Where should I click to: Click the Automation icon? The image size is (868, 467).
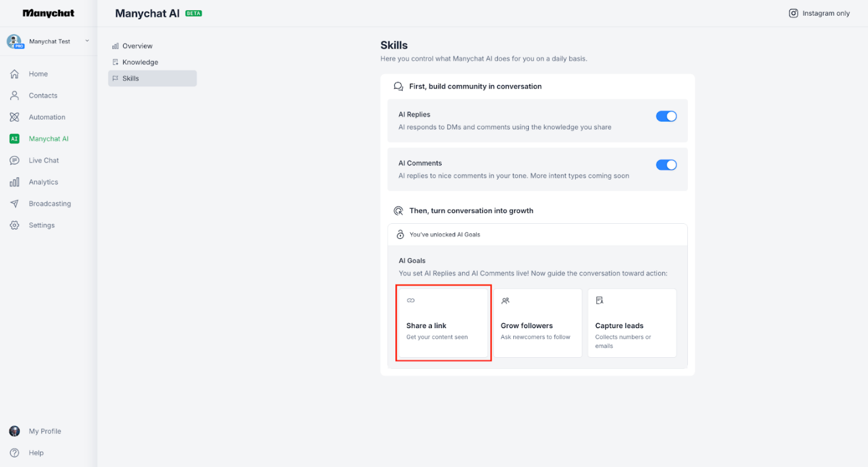tap(15, 117)
